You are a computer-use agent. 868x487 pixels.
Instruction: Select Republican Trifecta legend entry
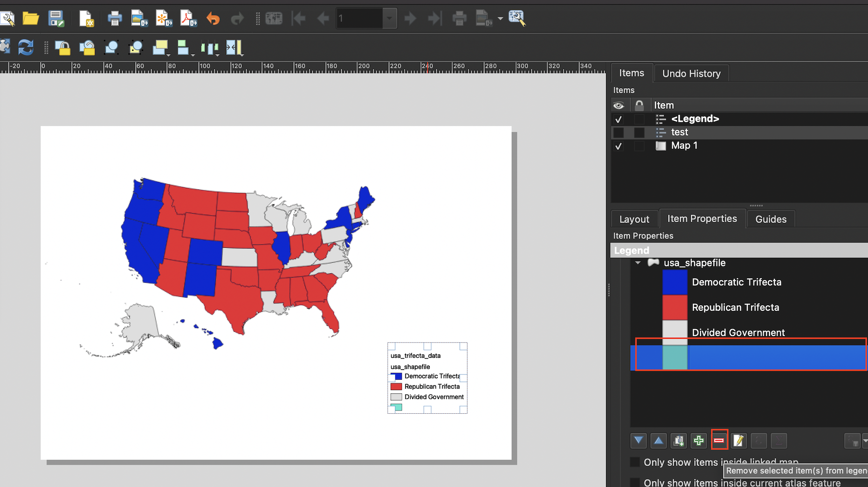coord(735,307)
